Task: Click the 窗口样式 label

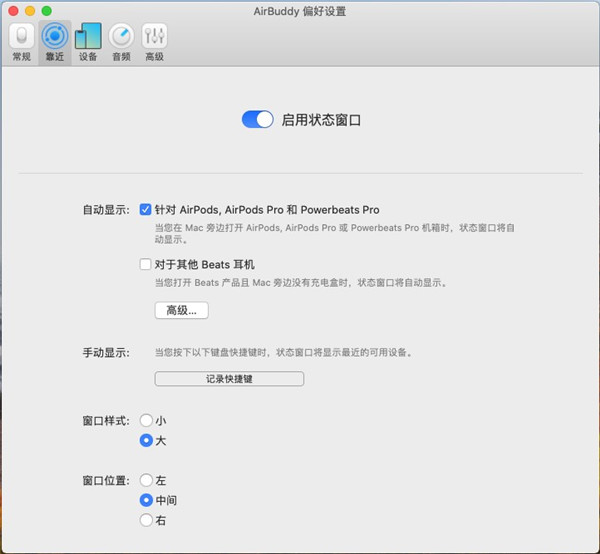Action: 106,421
